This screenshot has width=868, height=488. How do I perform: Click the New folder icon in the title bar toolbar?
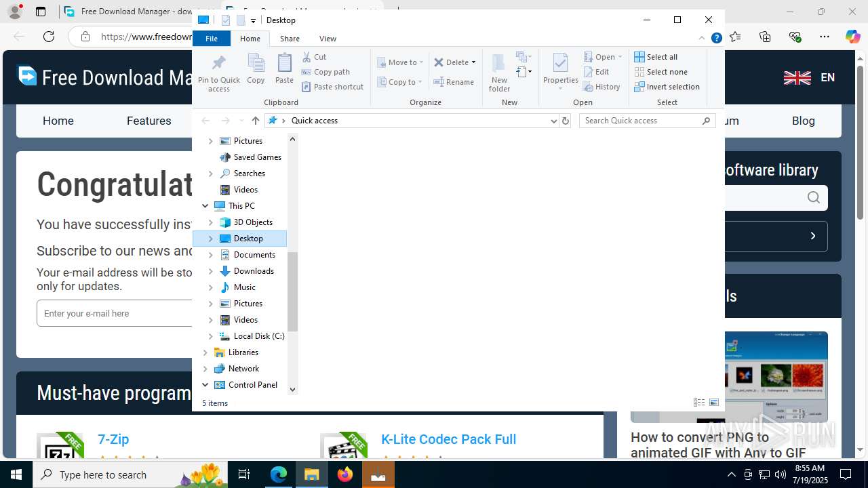[240, 20]
